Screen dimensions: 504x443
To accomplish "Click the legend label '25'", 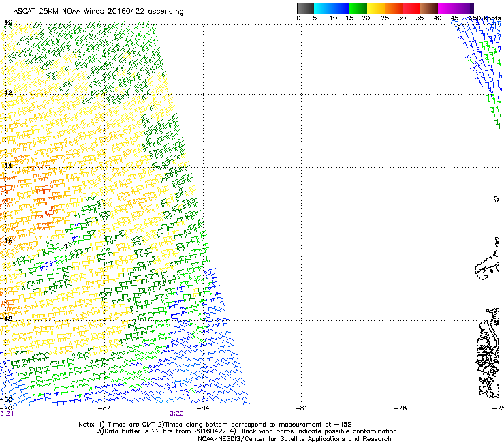I will [x=385, y=18].
